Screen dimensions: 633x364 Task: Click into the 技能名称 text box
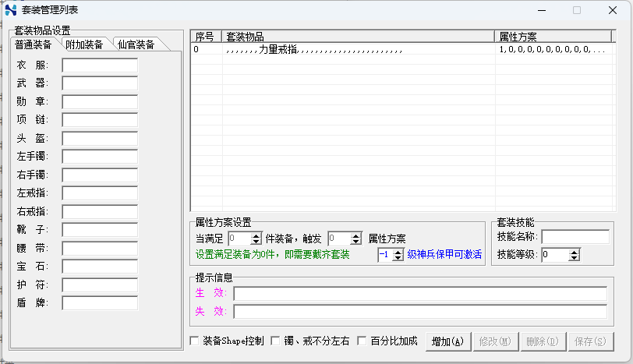point(576,236)
